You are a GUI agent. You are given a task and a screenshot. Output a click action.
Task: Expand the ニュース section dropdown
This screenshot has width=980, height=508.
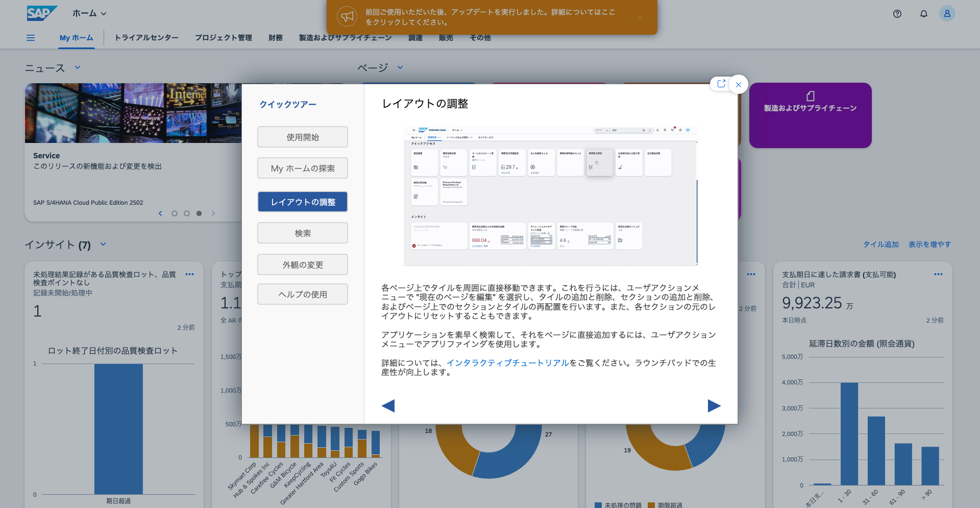(78, 67)
